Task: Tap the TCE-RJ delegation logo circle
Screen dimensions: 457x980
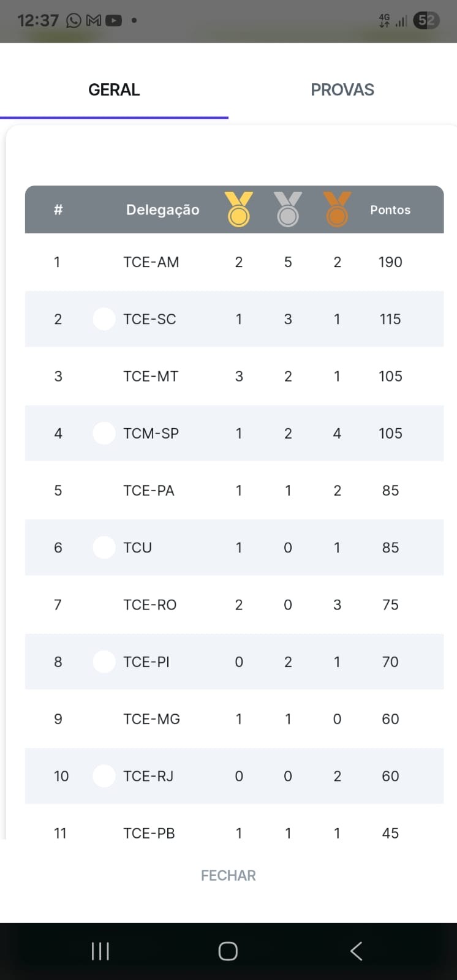Action: point(104,776)
